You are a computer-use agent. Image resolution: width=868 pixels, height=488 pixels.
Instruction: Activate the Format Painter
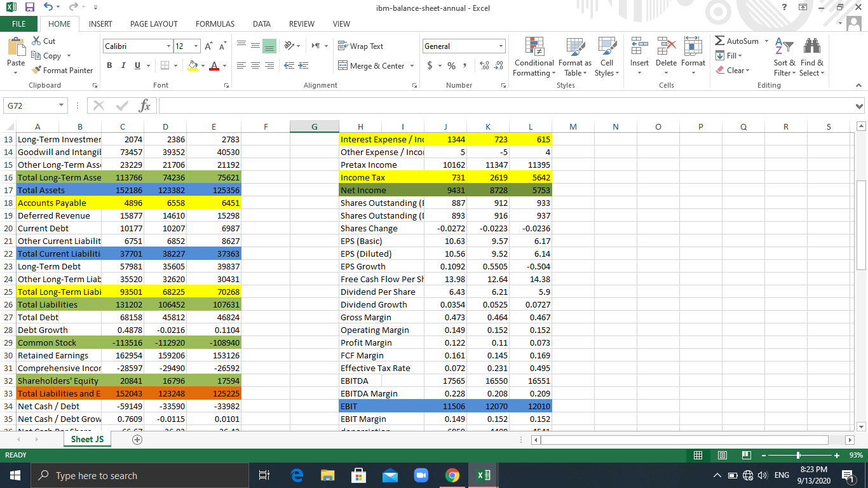tap(62, 70)
